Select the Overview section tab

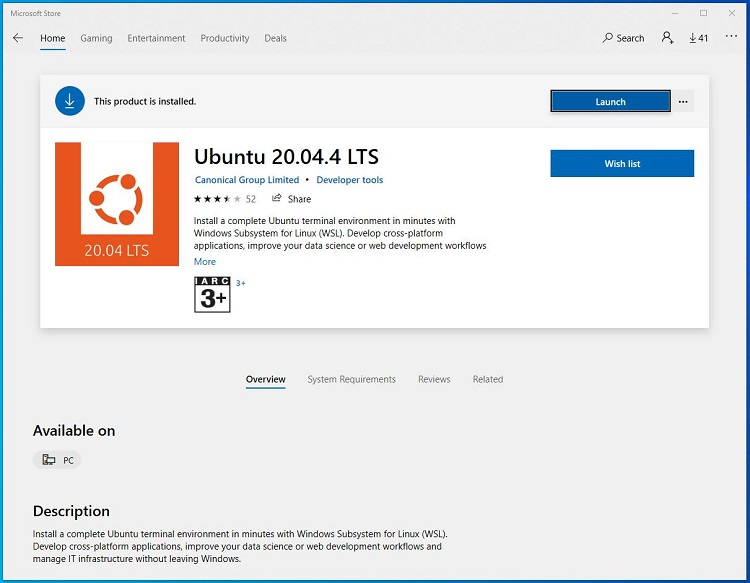coord(265,379)
